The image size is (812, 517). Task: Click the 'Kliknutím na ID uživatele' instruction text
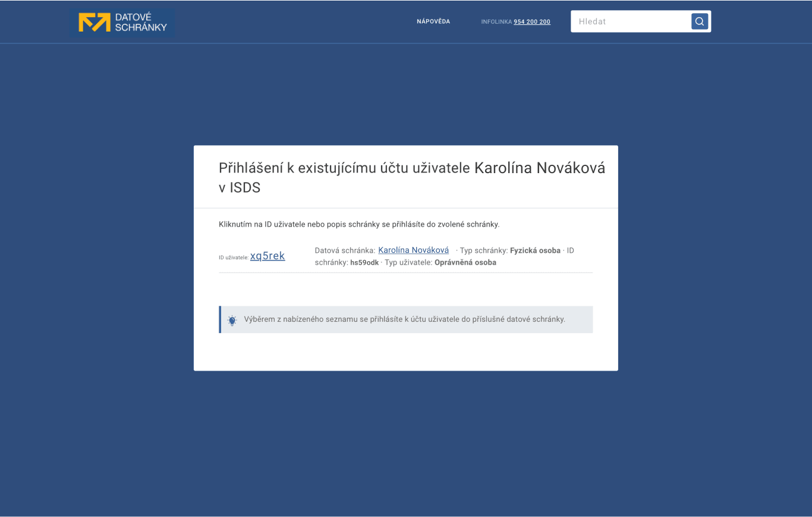[x=359, y=224]
